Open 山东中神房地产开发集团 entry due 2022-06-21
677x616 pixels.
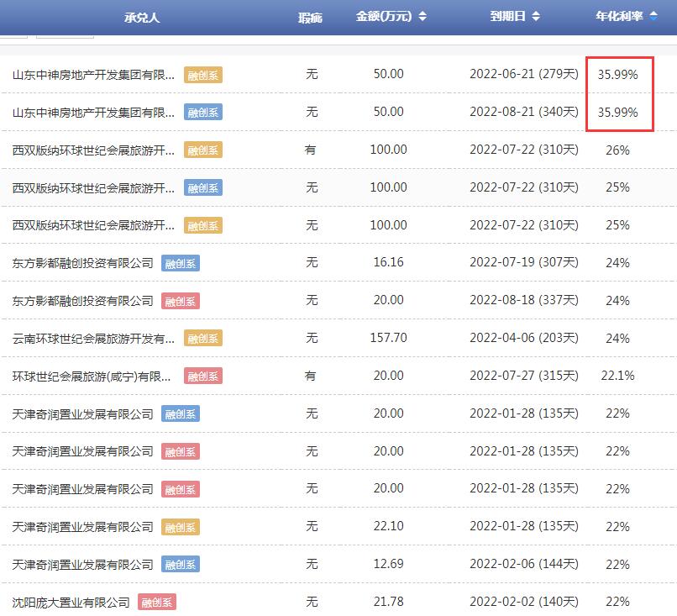[x=93, y=75]
